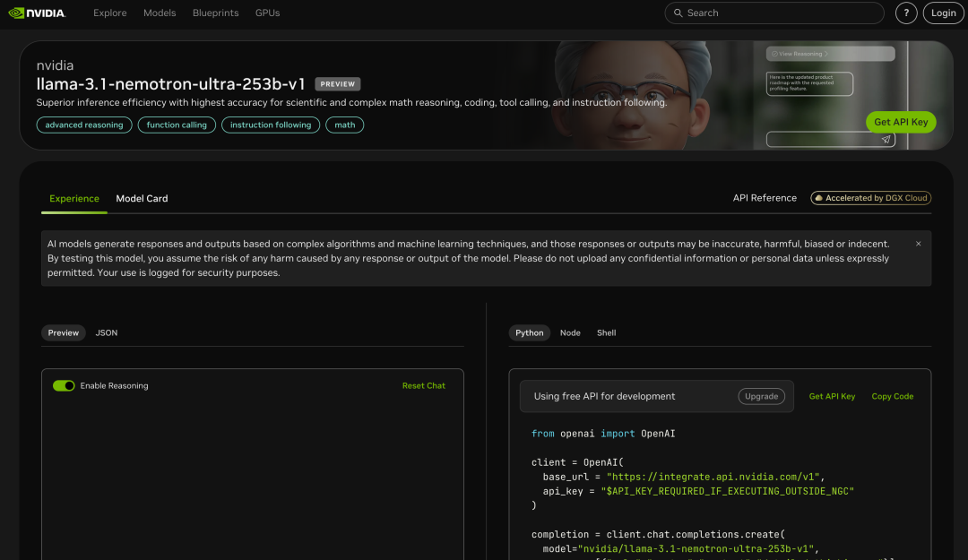
Task: Click the PREVIEW badge
Action: pyautogui.click(x=338, y=84)
